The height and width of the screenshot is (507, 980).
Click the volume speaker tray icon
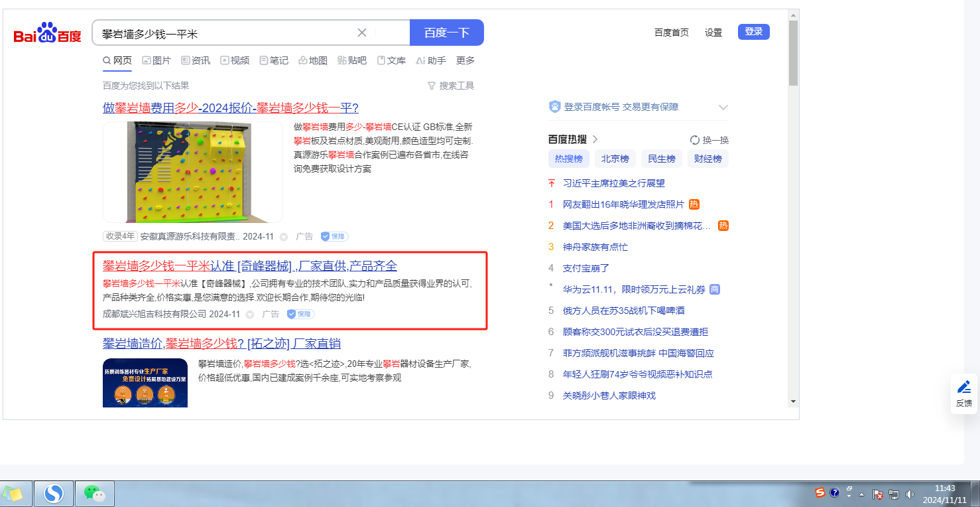tap(910, 494)
